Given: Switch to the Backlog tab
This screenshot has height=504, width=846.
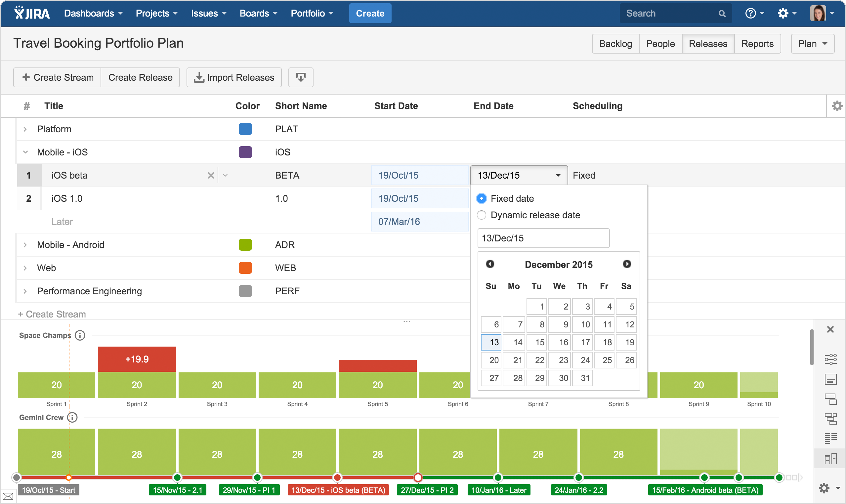Looking at the screenshot, I should (x=615, y=44).
